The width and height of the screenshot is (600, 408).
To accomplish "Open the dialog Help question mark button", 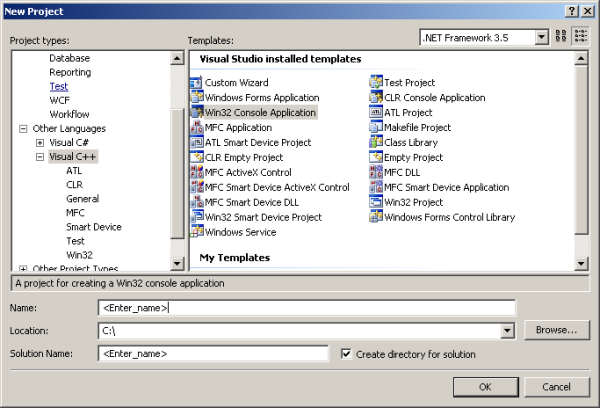I will [572, 11].
